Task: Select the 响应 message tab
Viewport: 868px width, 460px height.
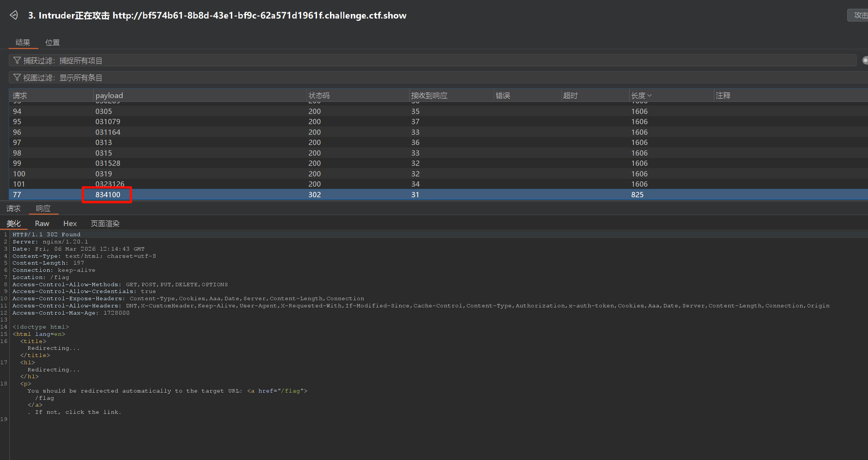Action: click(x=43, y=208)
